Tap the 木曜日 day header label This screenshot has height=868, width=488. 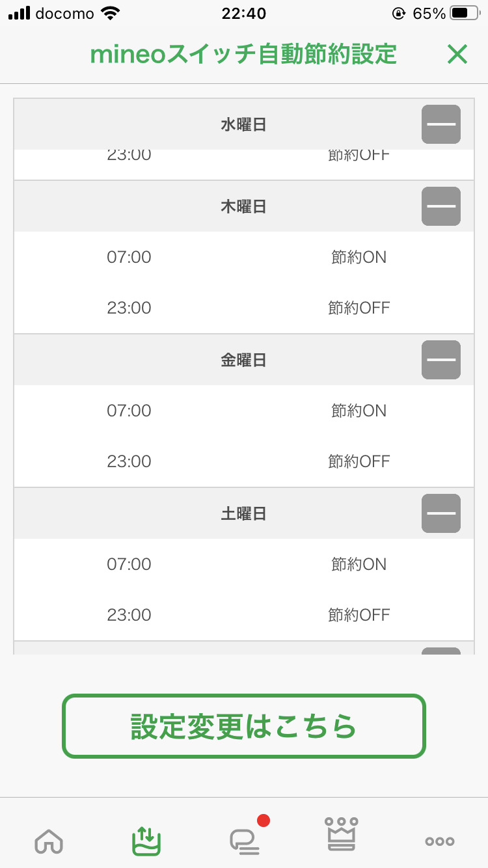[243, 207]
